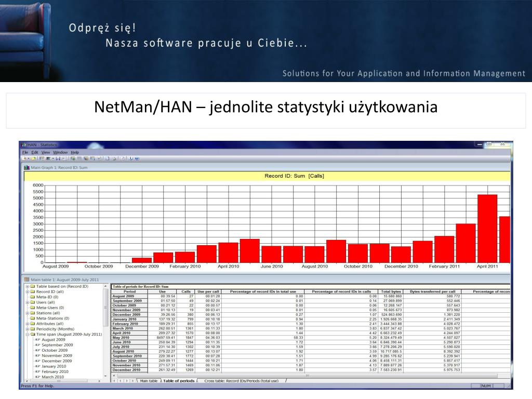This screenshot has width=532, height=399.
Task: Click the HAN Statistics title bar icon
Action: pos(23,145)
